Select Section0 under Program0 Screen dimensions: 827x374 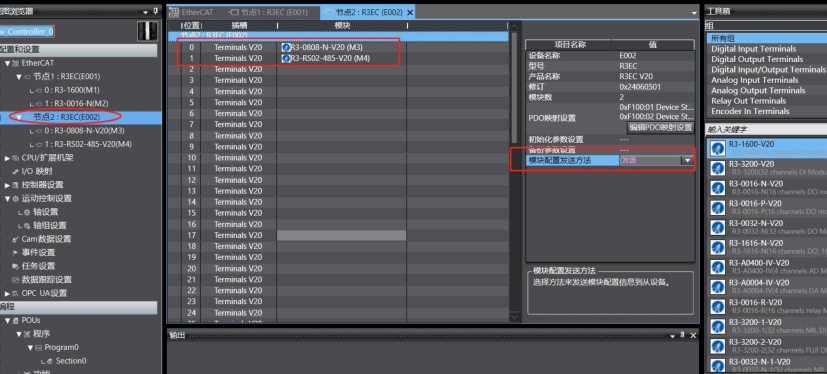(71, 361)
